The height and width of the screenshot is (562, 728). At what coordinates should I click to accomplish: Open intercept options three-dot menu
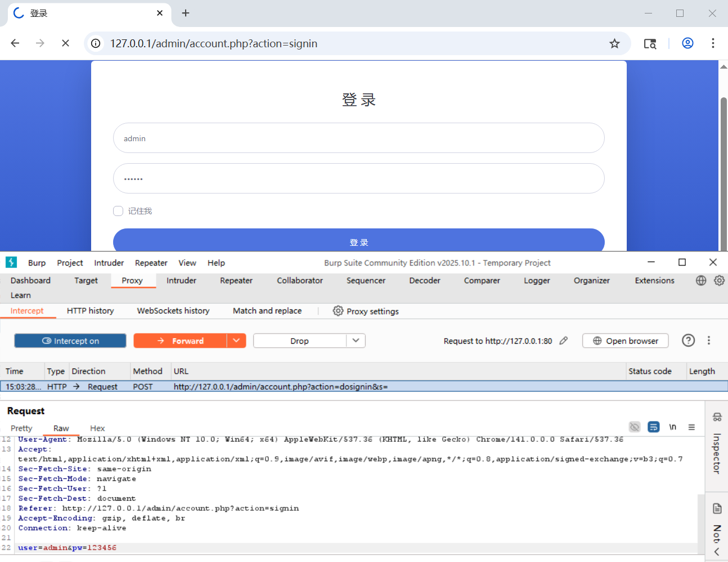[709, 340]
